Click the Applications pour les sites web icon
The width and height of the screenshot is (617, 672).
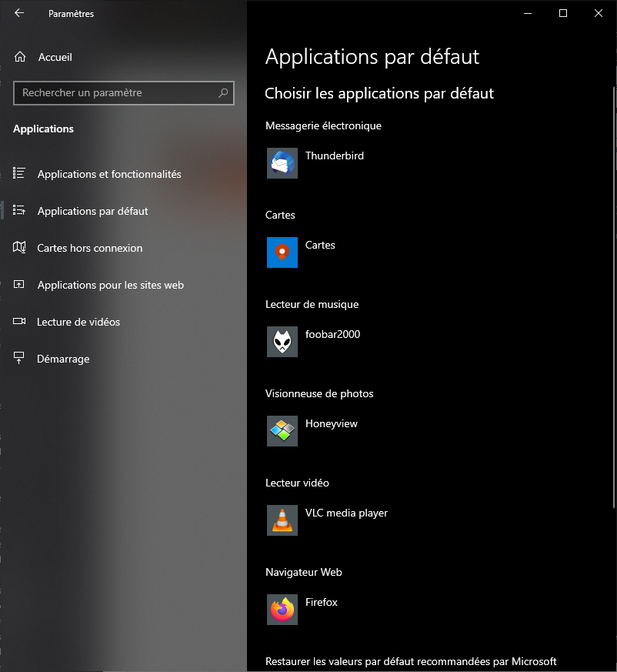[x=19, y=284]
